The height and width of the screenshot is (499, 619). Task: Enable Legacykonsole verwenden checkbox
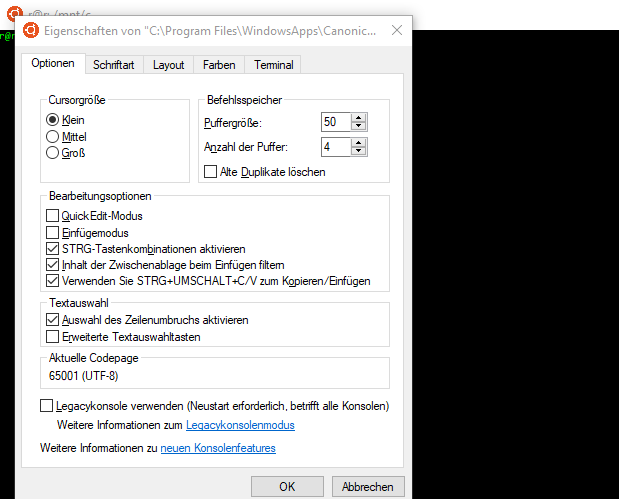pyautogui.click(x=46, y=405)
